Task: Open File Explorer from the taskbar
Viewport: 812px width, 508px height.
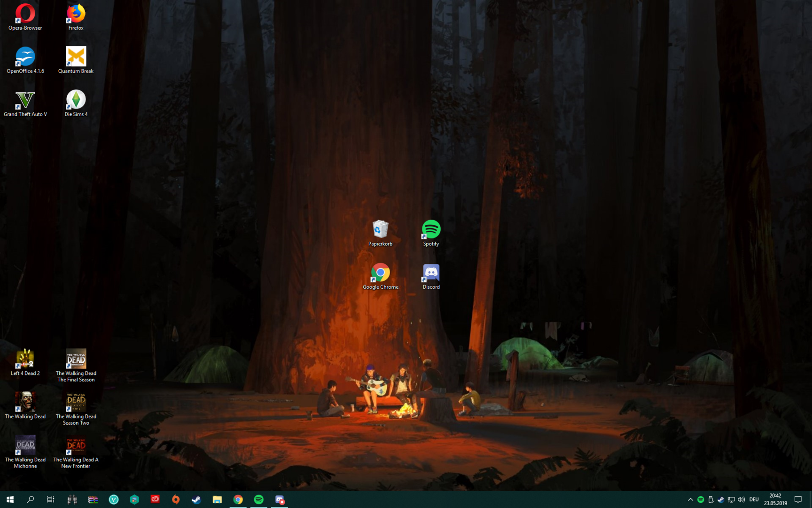Action: pos(217,500)
